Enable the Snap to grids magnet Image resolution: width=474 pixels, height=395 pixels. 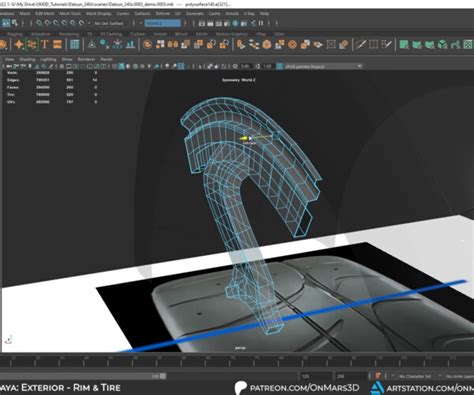coord(39,23)
